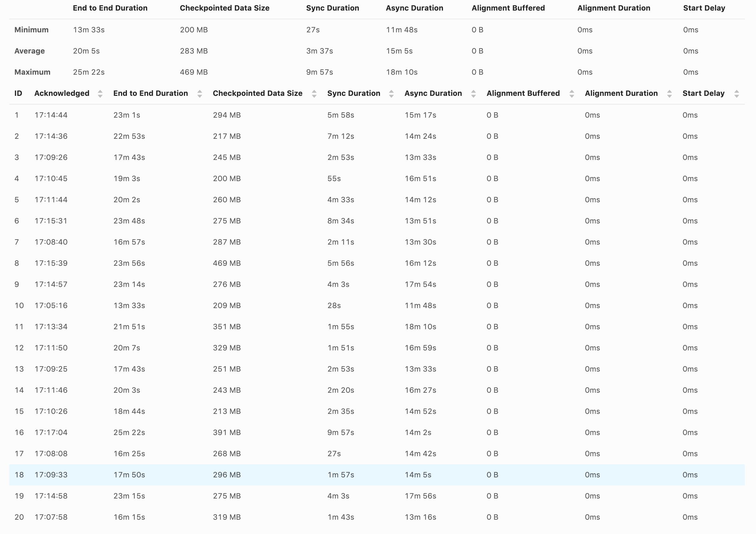
Task: Select row 16 acknowledged at 17:17:04
Action: click(x=51, y=433)
